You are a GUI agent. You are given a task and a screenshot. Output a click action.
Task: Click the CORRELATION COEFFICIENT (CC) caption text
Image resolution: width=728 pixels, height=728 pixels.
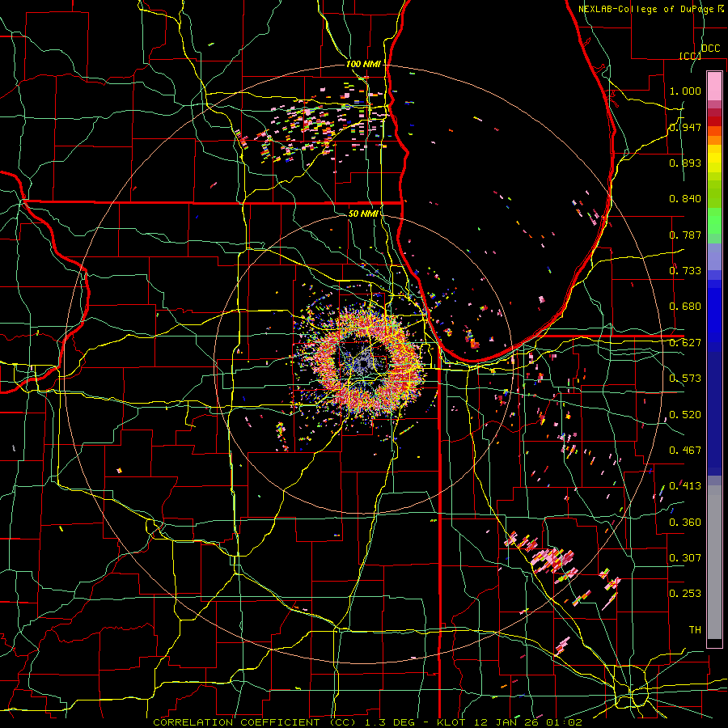255,722
